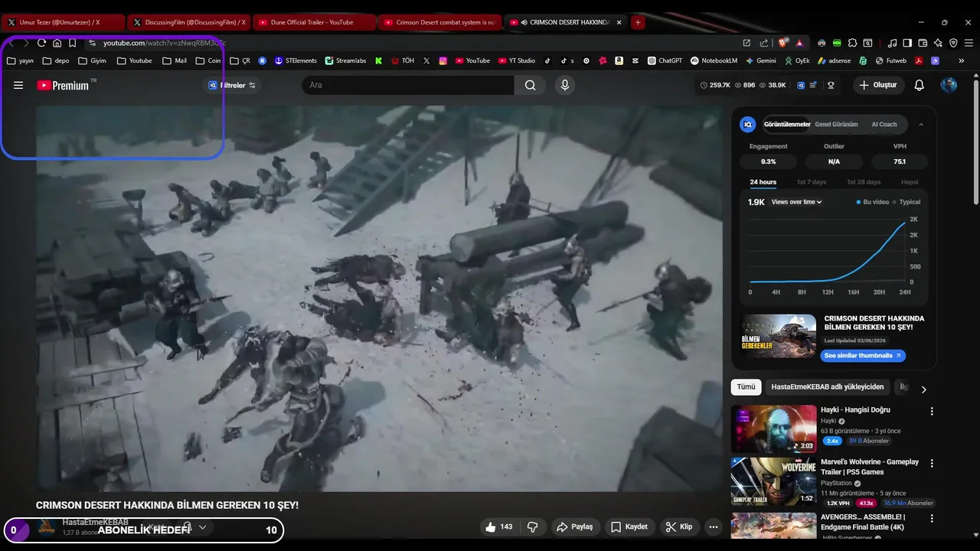The width and height of the screenshot is (980, 551).
Task: Open Brave Leo AI sparkle icon
Action: click(x=938, y=43)
